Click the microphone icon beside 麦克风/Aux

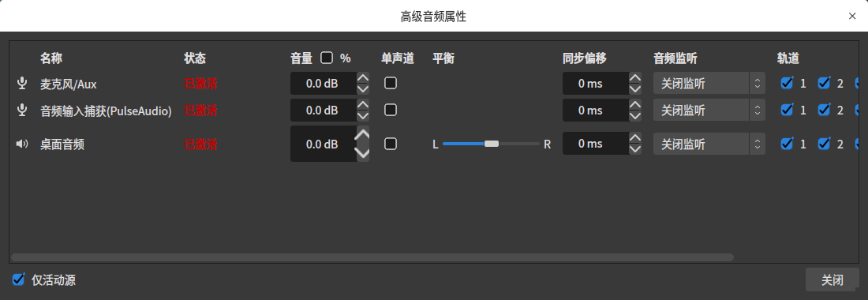coord(22,84)
